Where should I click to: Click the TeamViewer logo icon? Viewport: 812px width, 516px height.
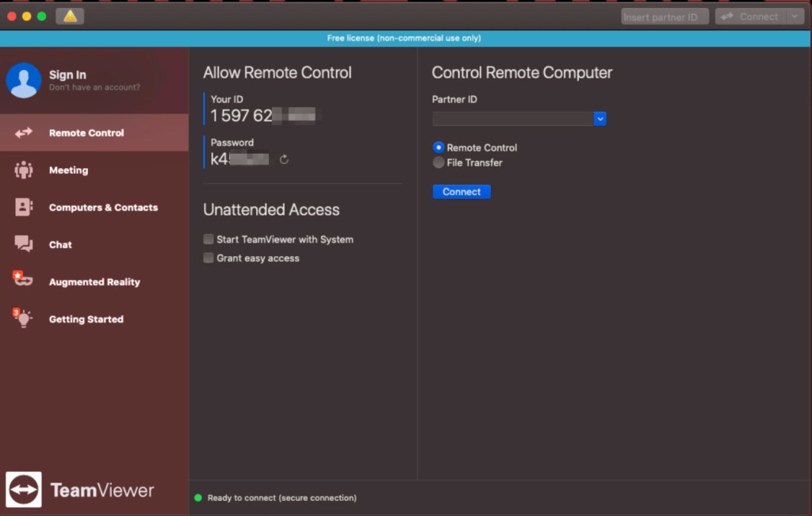(24, 490)
